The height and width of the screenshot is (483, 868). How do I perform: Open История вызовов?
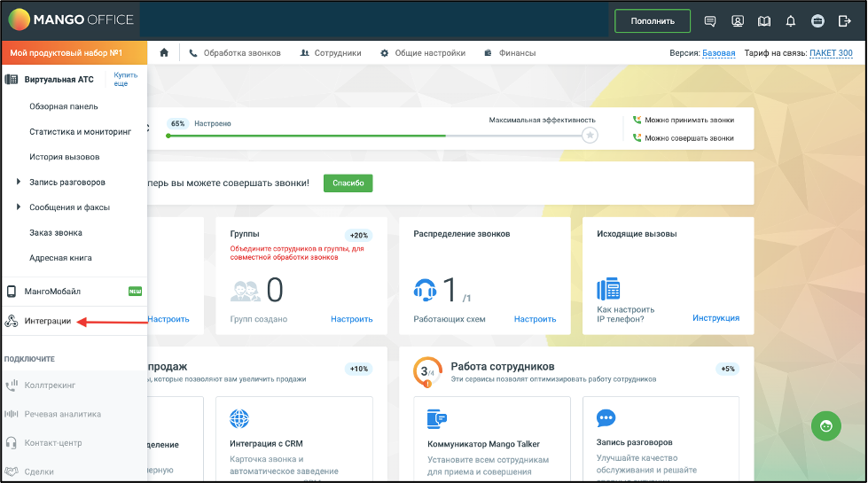click(x=64, y=157)
